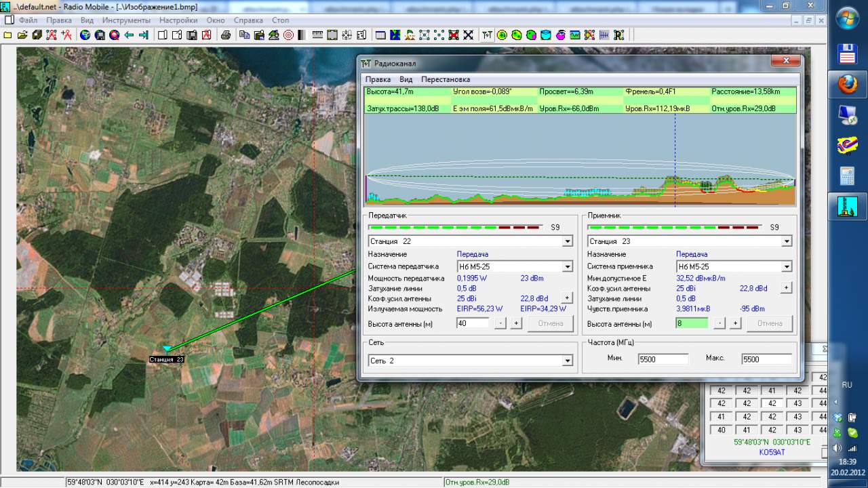Viewport: 868px width, 488px height.
Task: Click the printer icon in toolbar
Action: coord(226,35)
